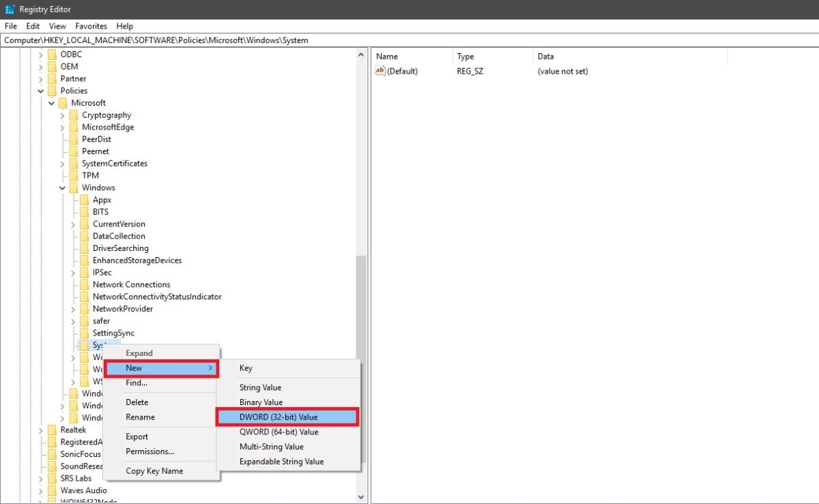819x504 pixels.
Task: Click the EnhancedStorageDevices key folder icon
Action: point(83,260)
